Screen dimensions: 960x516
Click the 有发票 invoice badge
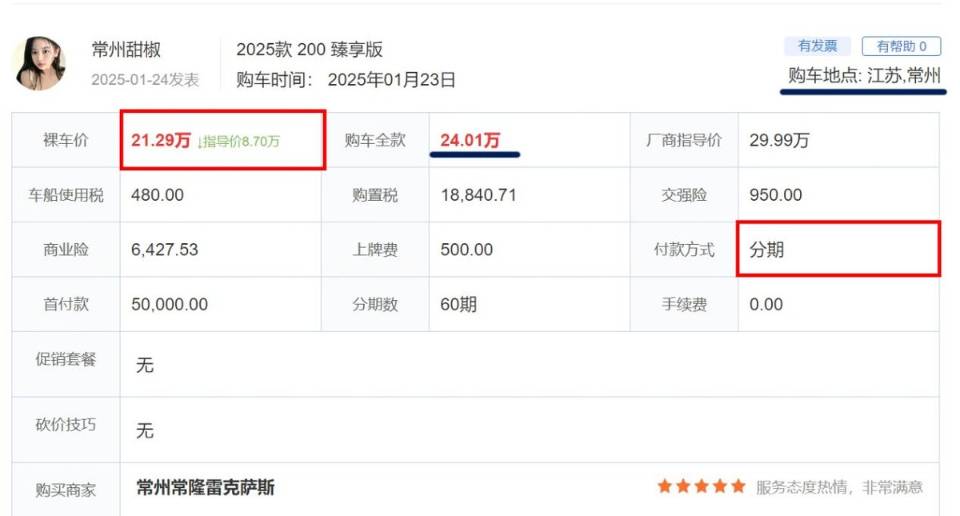817,46
